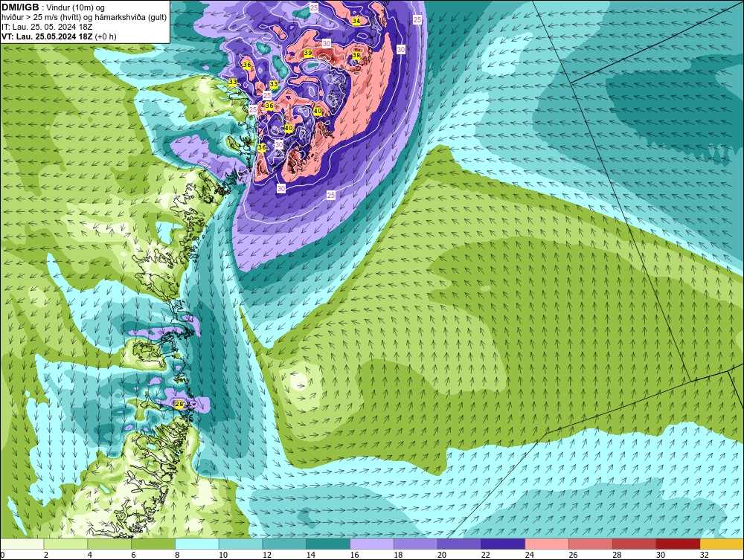Select the legend scale number 16
Viewport: 744px width, 560px height.
[354, 555]
